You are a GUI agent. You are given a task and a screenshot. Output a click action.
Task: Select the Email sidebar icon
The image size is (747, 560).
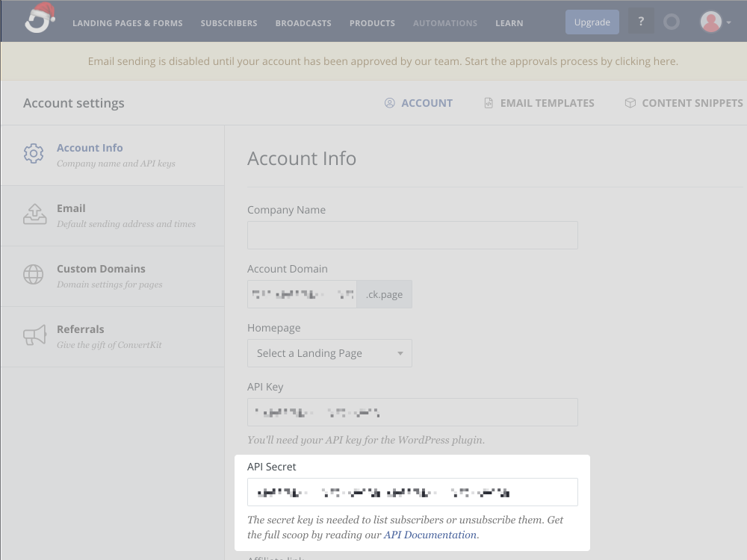point(34,215)
